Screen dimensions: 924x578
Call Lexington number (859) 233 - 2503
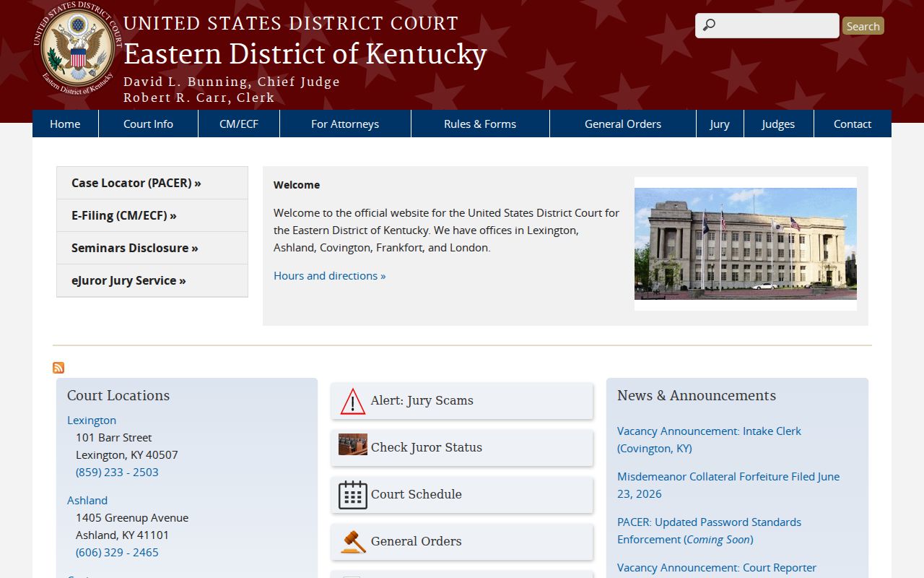pyautogui.click(x=117, y=472)
